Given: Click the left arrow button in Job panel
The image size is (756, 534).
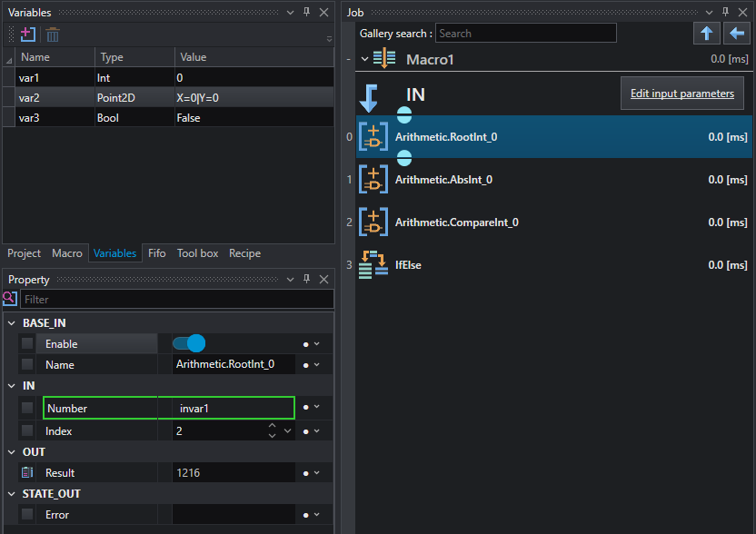Looking at the screenshot, I should [x=736, y=34].
